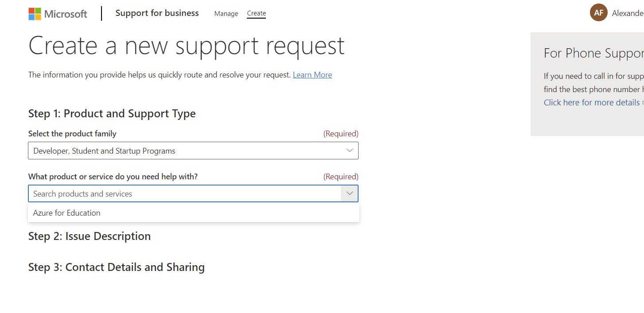The image size is (644, 313).
Task: Open the AF account avatar
Action: pos(598,12)
